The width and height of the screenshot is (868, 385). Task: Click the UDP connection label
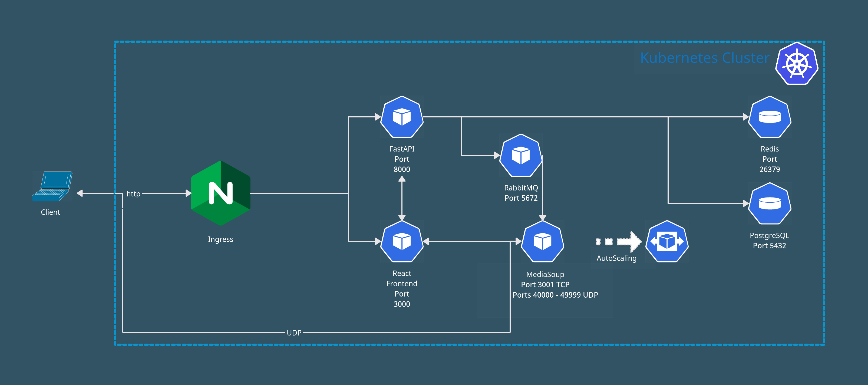pos(294,333)
